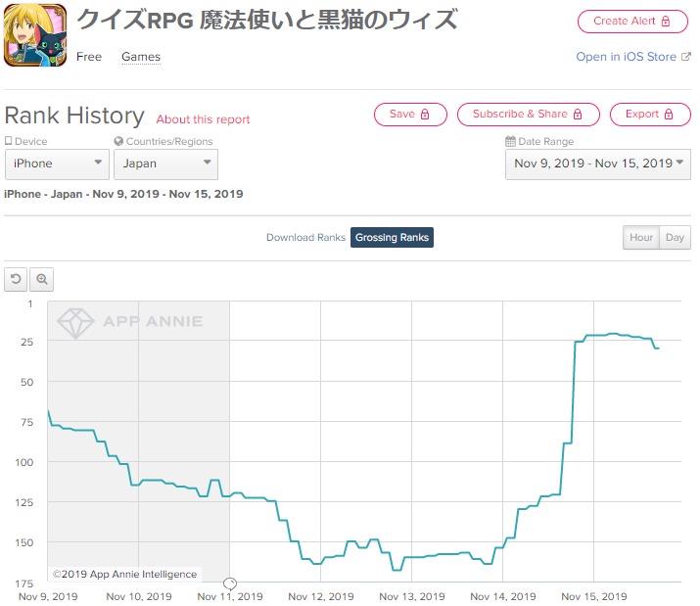Click the app title text

pyautogui.click(x=267, y=21)
